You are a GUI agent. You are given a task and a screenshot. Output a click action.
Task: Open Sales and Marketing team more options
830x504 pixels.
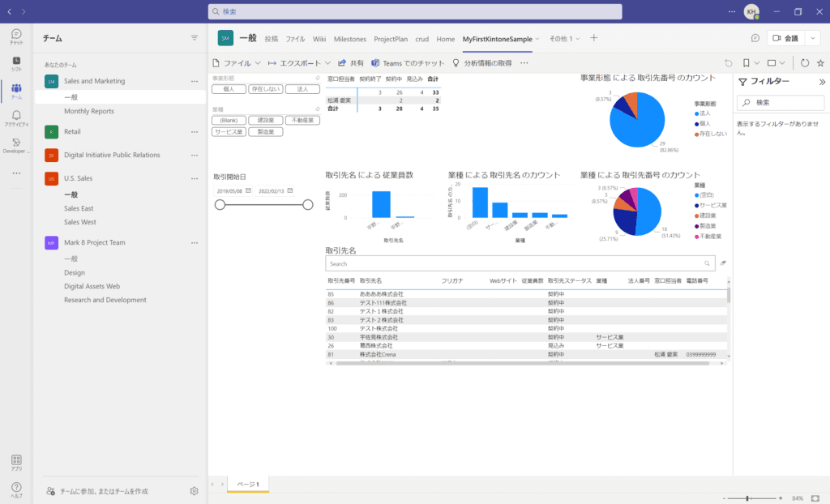pyautogui.click(x=195, y=81)
